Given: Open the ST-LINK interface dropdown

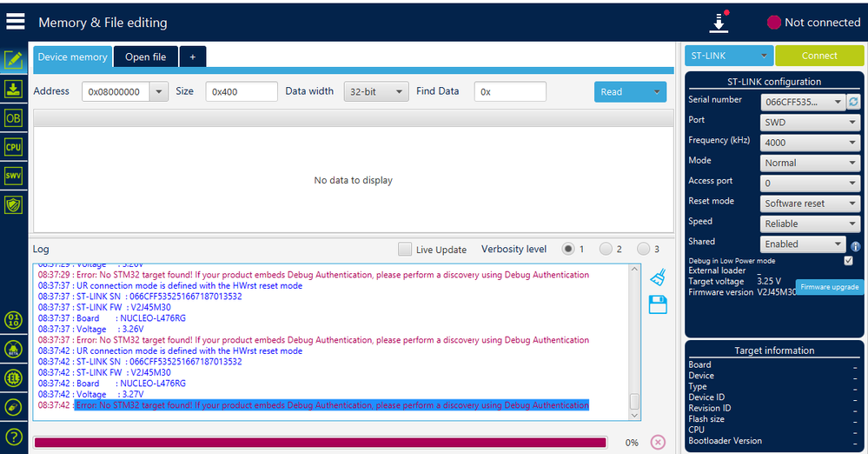Looking at the screenshot, I should pyautogui.click(x=729, y=56).
